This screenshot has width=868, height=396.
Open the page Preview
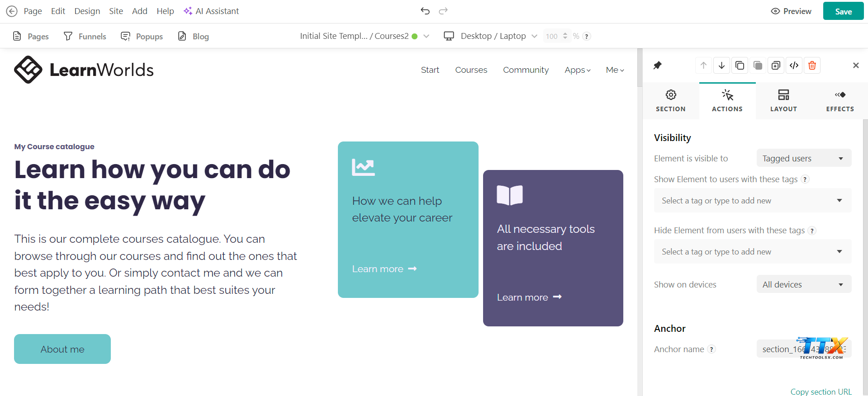(791, 11)
